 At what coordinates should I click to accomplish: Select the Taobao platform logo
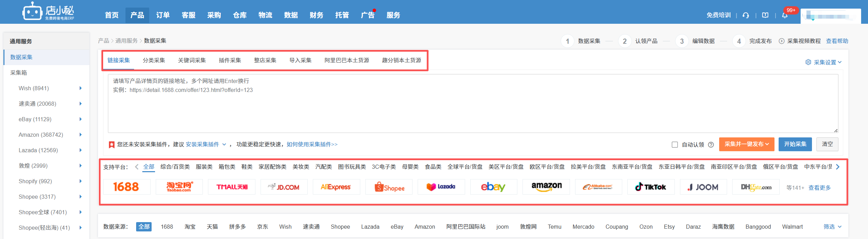(179, 187)
